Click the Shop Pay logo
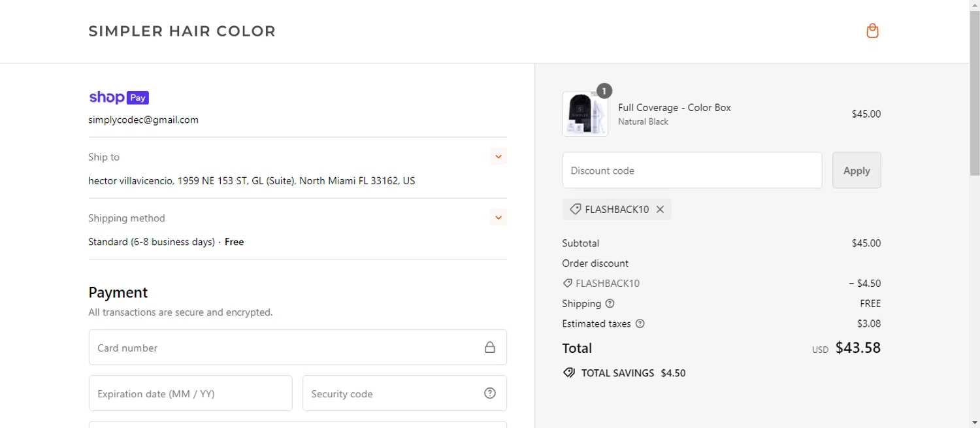Screen dimensions: 980x428 tap(119, 97)
